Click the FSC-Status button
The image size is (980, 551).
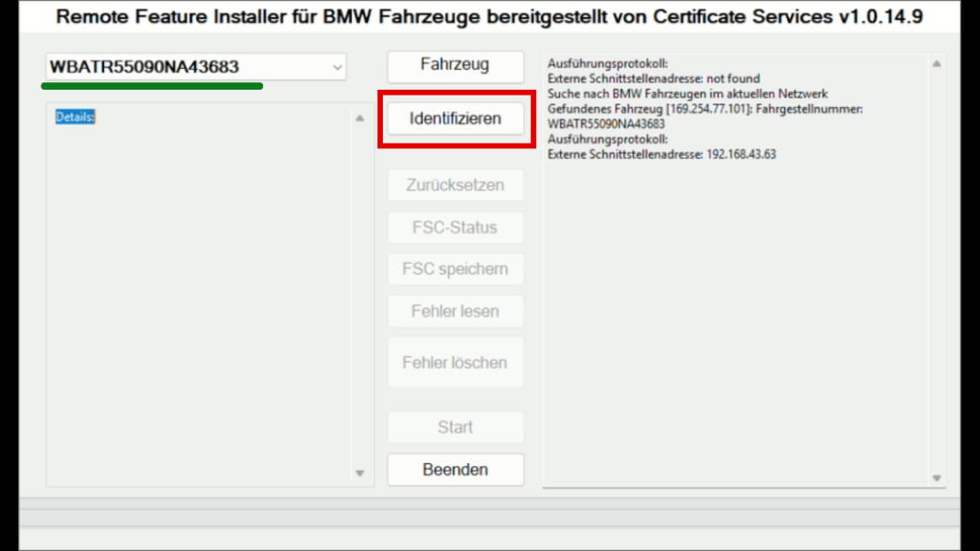point(455,227)
